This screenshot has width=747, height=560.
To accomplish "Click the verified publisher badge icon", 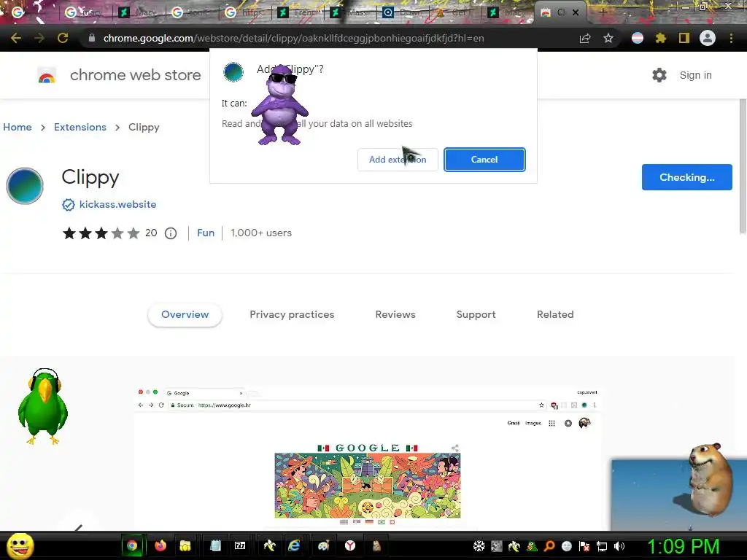I will coord(69,205).
